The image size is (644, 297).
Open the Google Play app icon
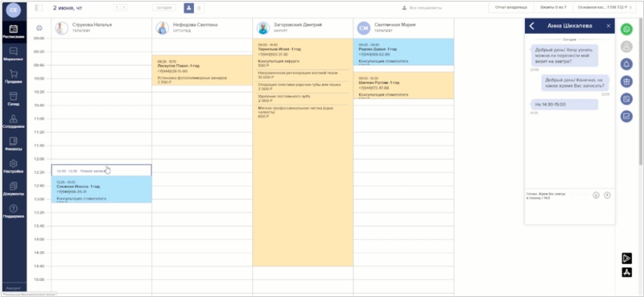tap(626, 258)
